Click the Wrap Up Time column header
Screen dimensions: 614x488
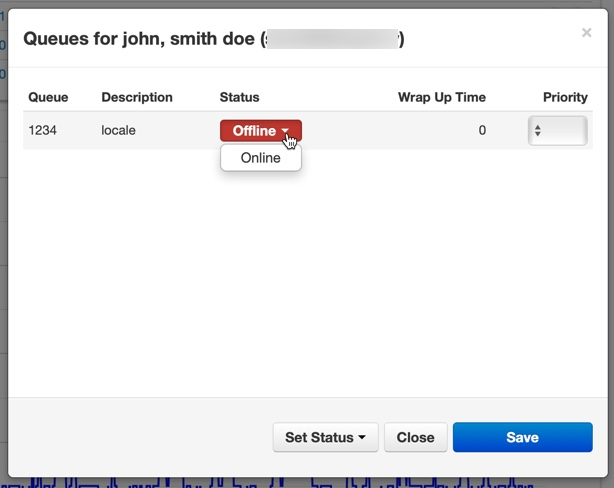point(442,97)
